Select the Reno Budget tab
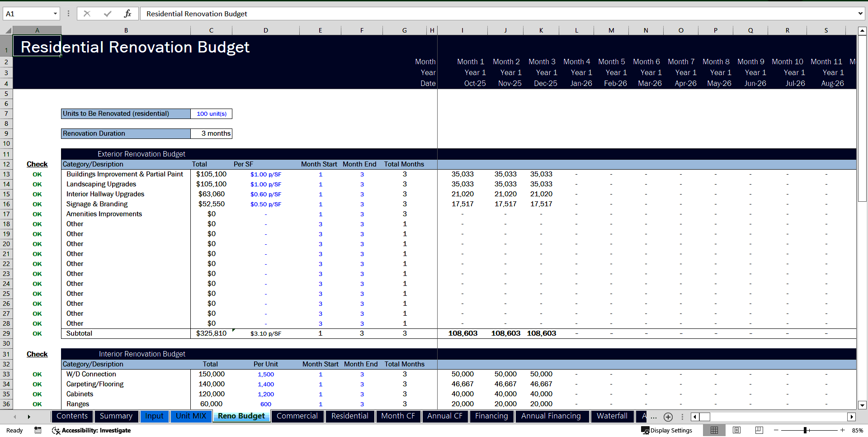Viewport: 868px width, 437px height. 241,416
